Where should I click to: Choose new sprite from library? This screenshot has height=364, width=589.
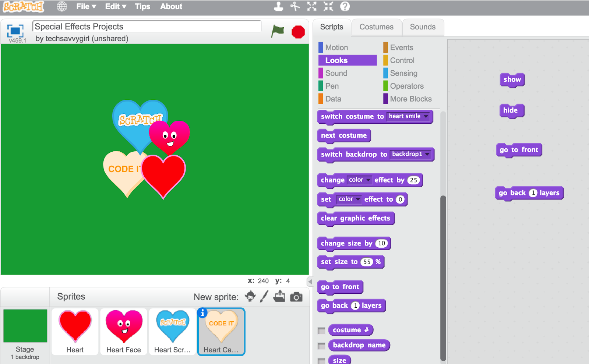tap(250, 296)
